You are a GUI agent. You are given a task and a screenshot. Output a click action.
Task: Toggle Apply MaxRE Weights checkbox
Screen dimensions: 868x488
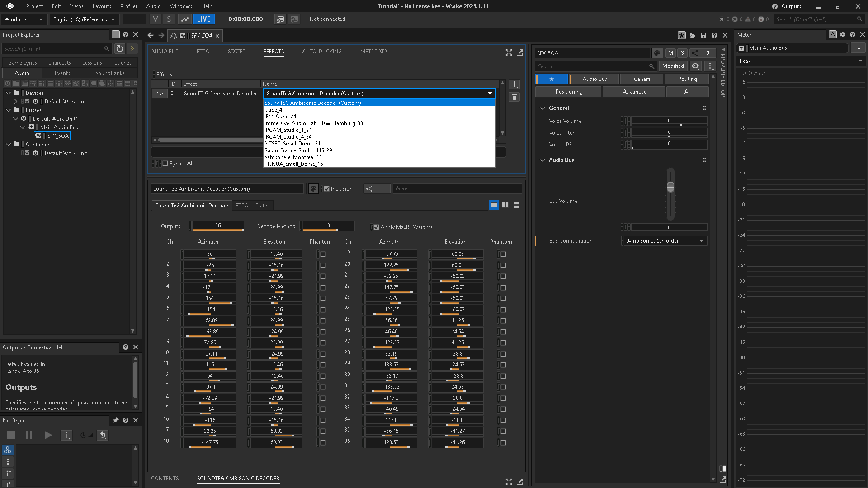click(x=376, y=227)
